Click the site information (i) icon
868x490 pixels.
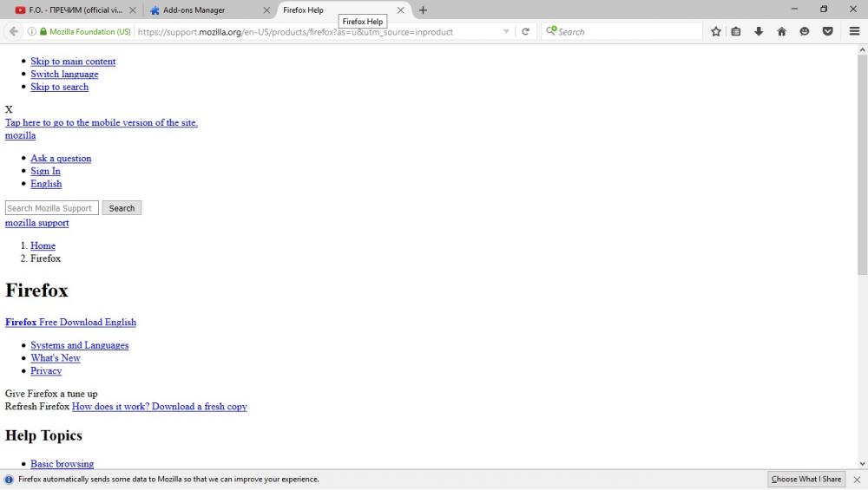pyautogui.click(x=32, y=31)
